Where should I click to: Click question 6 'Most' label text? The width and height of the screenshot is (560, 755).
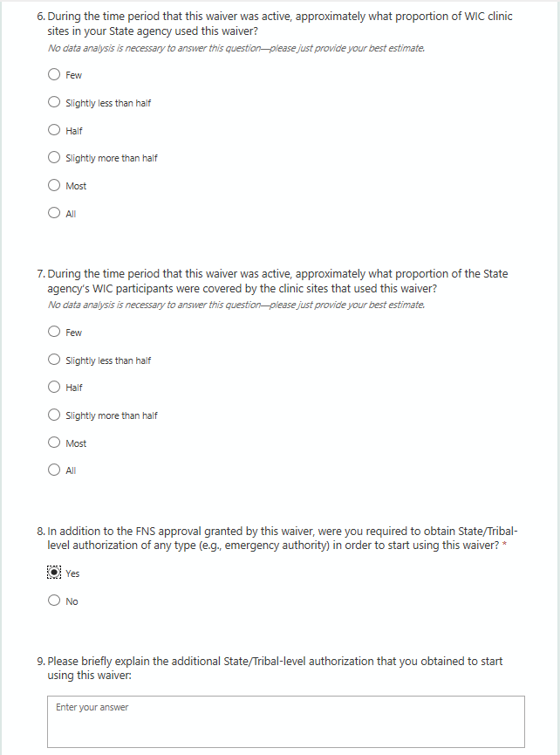76,186
